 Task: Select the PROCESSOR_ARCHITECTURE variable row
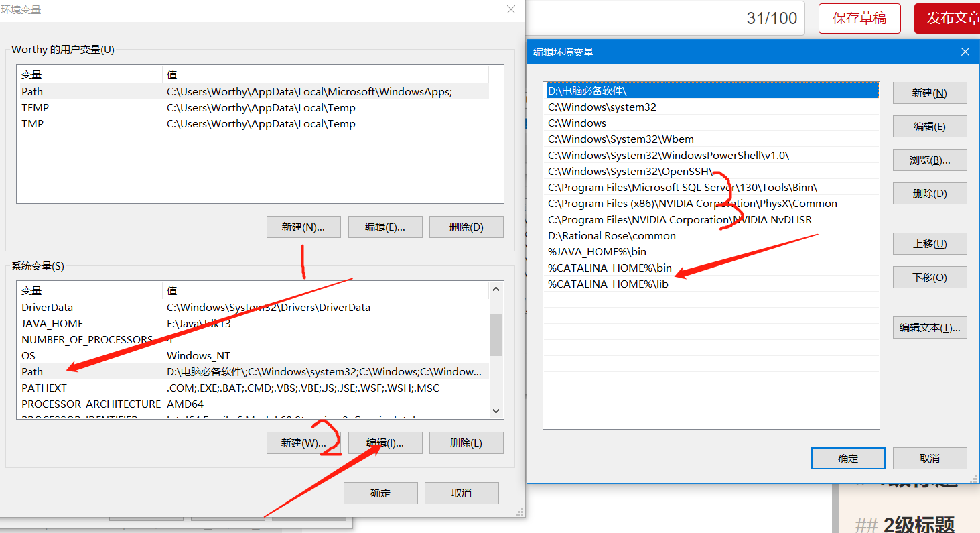pyautogui.click(x=253, y=404)
